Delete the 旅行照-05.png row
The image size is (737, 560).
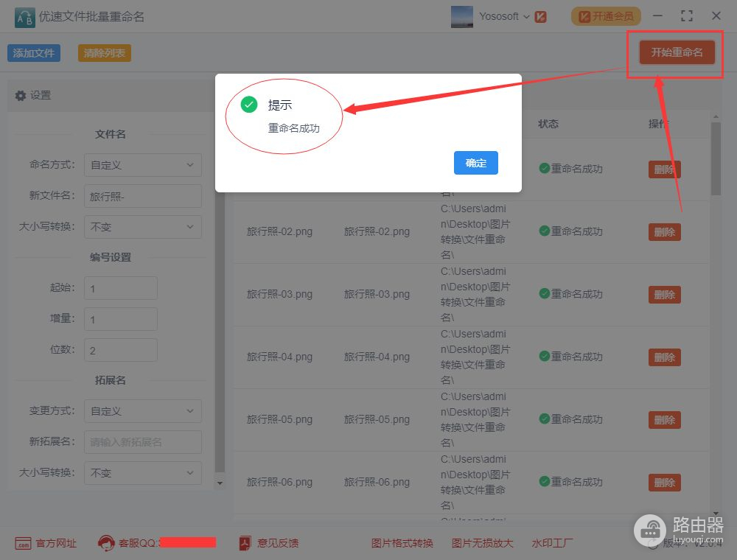point(664,419)
